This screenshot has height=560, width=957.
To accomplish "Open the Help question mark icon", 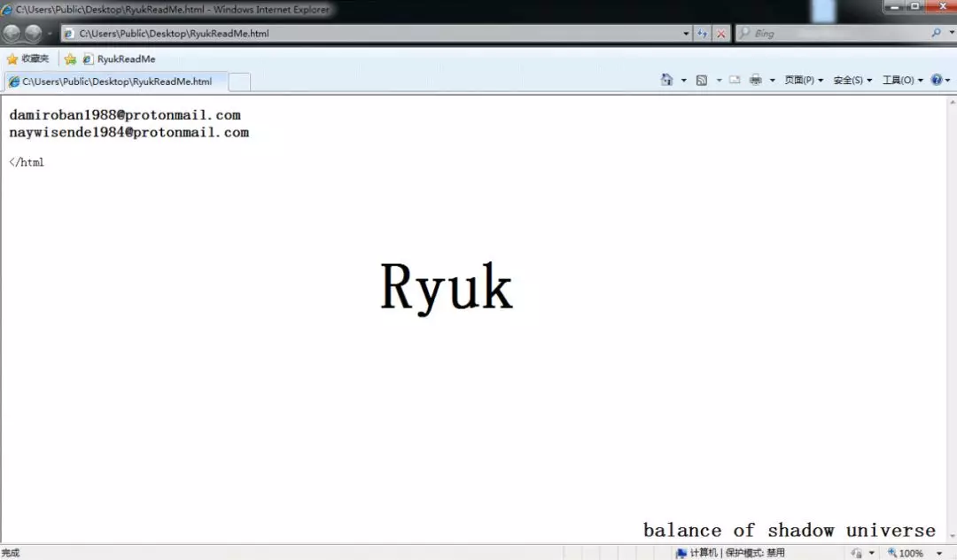I will (x=936, y=80).
